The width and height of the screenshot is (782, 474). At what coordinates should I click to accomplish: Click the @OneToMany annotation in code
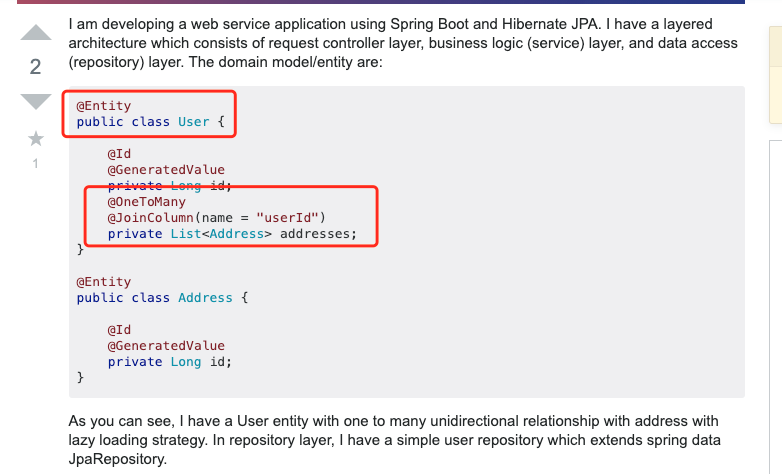click(146, 201)
